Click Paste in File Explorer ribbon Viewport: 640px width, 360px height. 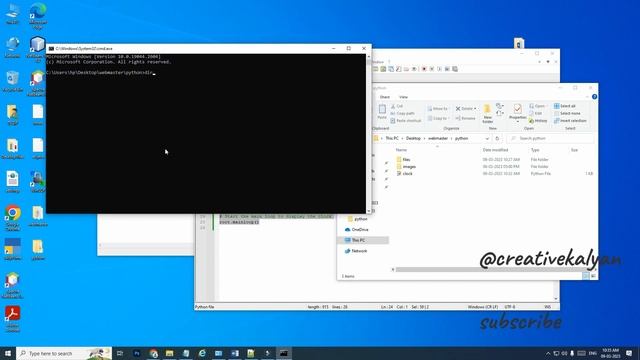[x=382, y=112]
